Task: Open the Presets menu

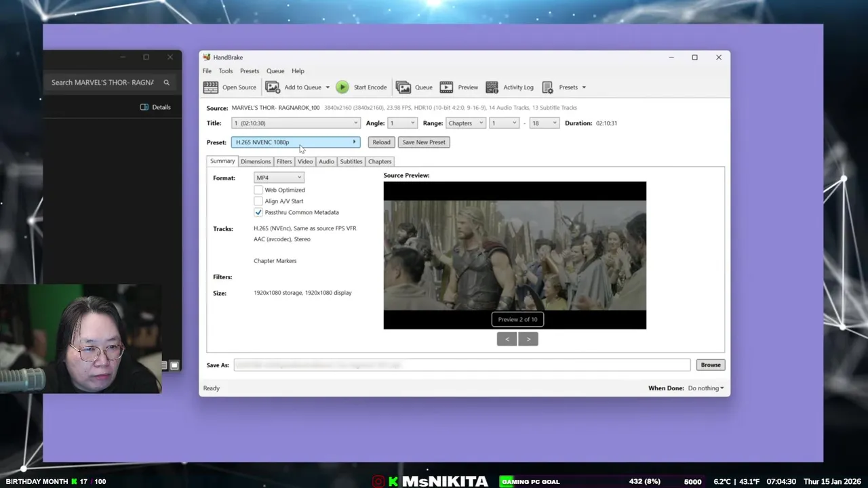Action: pyautogui.click(x=250, y=71)
